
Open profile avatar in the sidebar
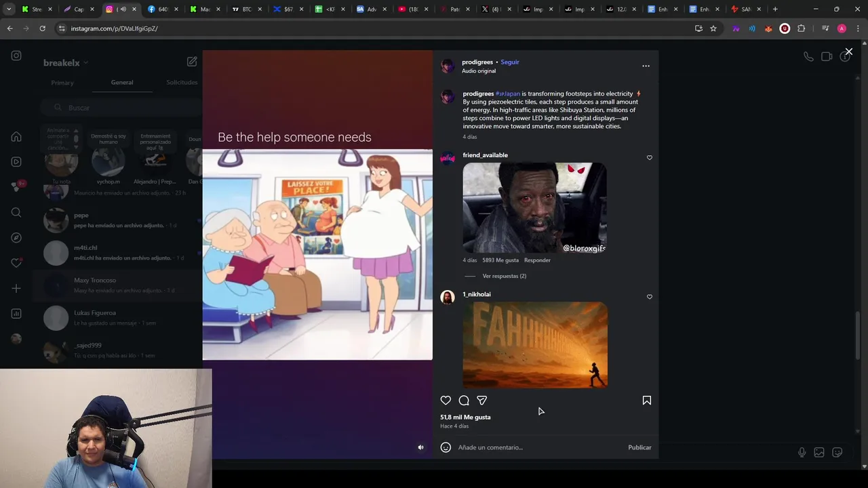coord(16,339)
